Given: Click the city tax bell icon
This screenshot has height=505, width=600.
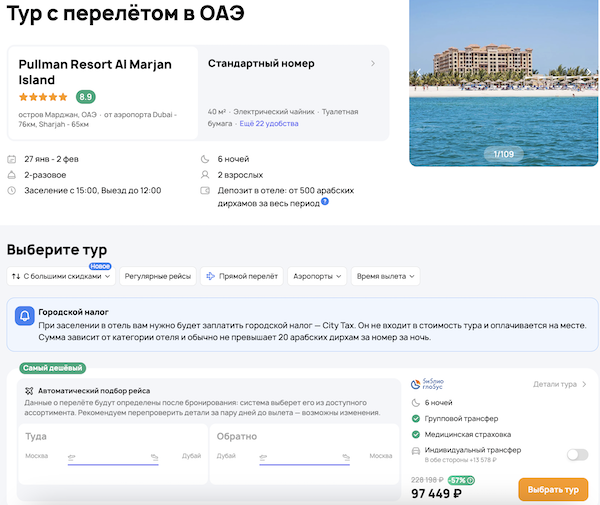Looking at the screenshot, I should click(25, 315).
